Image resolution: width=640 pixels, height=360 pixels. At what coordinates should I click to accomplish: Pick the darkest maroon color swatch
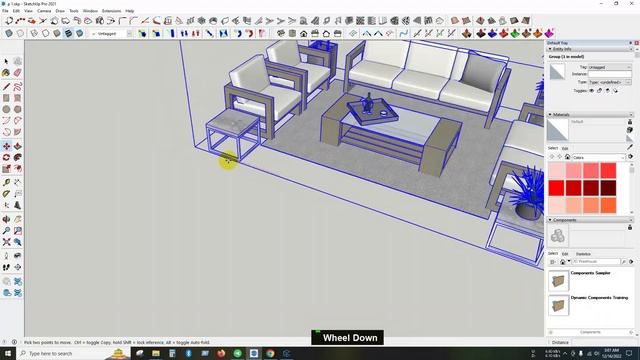point(608,188)
